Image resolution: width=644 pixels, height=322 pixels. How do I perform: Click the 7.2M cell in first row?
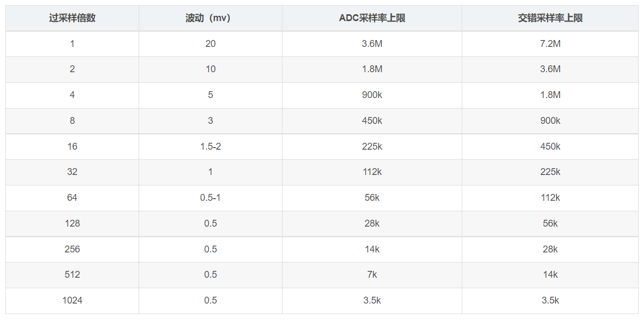pos(550,44)
